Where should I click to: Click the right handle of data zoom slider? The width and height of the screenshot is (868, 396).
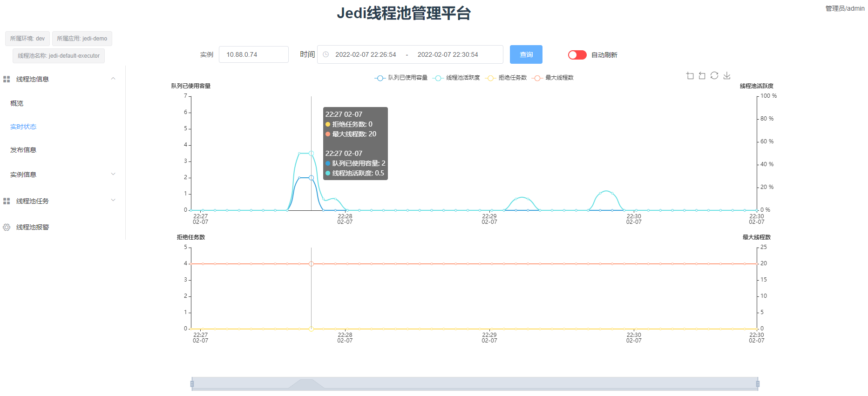tap(758, 384)
